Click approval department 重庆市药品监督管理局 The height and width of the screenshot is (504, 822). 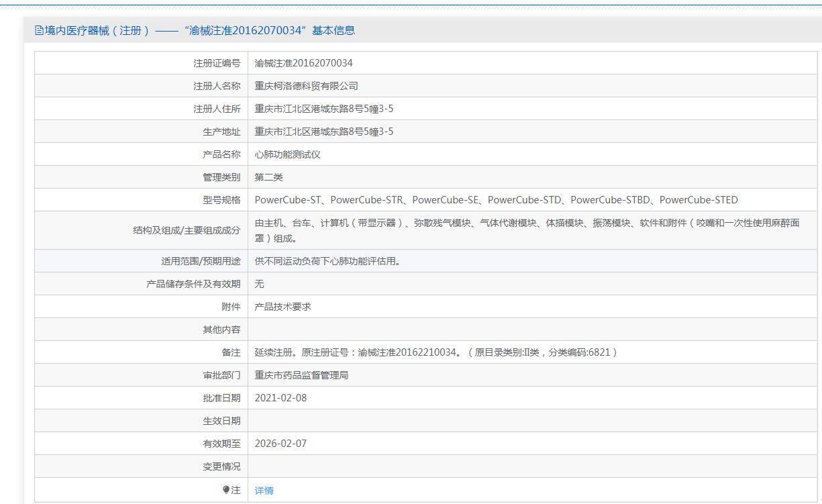[301, 375]
